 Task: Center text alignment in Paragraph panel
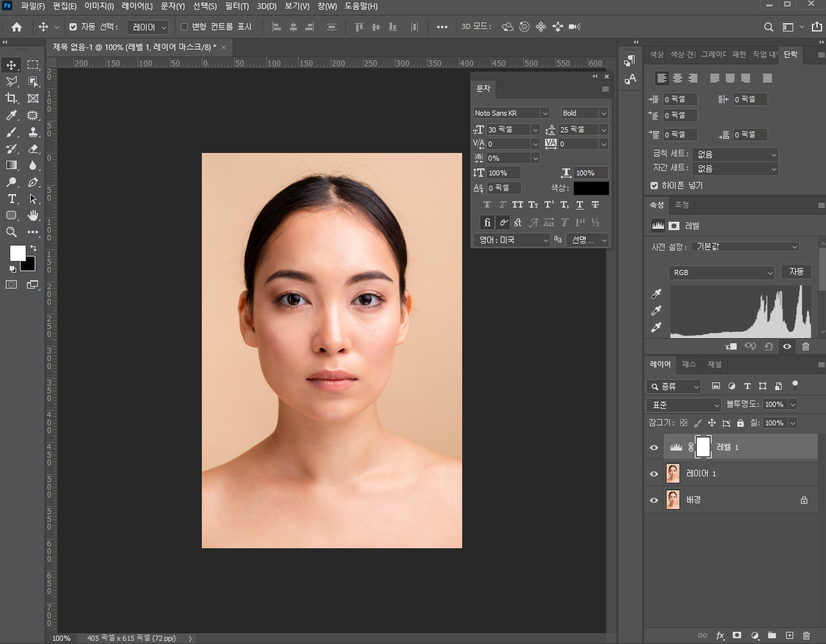[678, 78]
